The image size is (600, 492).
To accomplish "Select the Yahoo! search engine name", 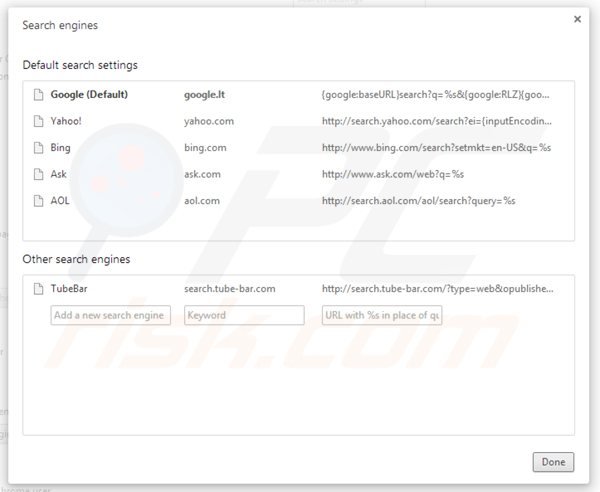I will point(66,121).
